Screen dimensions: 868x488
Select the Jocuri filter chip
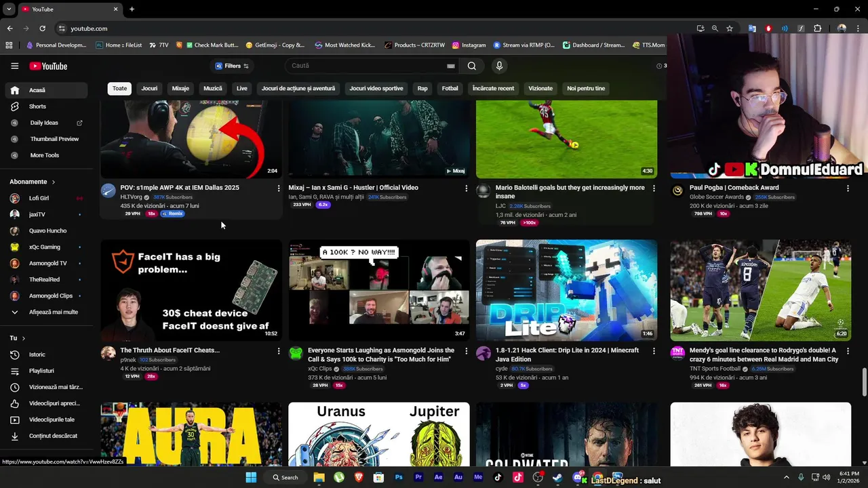coord(149,88)
